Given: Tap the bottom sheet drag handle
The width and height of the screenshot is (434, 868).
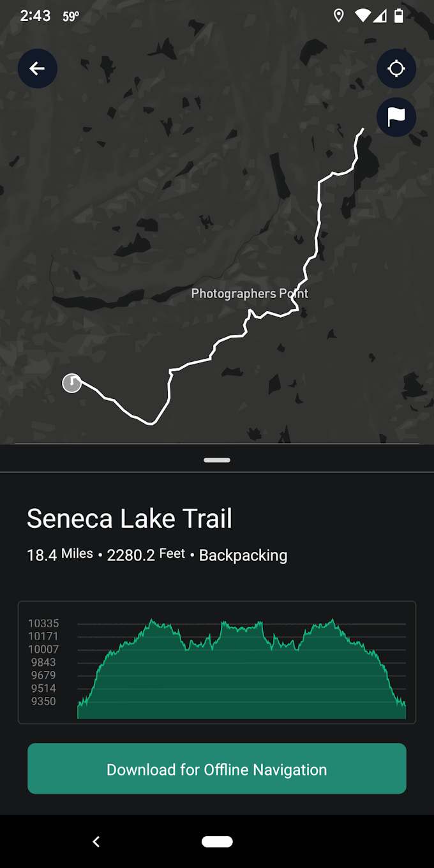Looking at the screenshot, I should pos(217,460).
